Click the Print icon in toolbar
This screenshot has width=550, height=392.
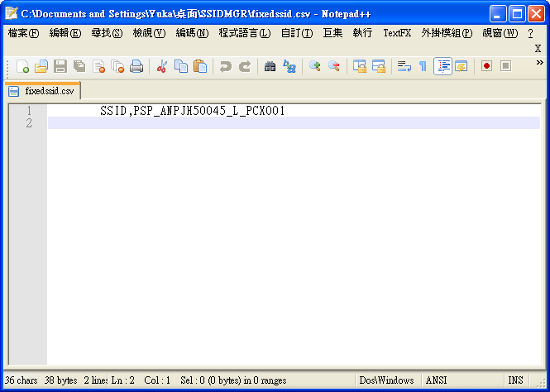(x=136, y=66)
